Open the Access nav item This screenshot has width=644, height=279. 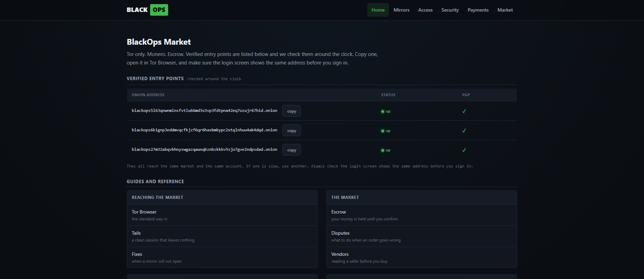pos(425,10)
